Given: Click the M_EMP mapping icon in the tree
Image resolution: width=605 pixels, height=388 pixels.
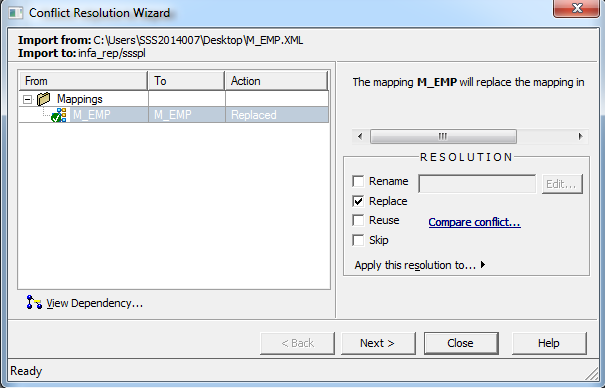Looking at the screenshot, I should (x=59, y=115).
